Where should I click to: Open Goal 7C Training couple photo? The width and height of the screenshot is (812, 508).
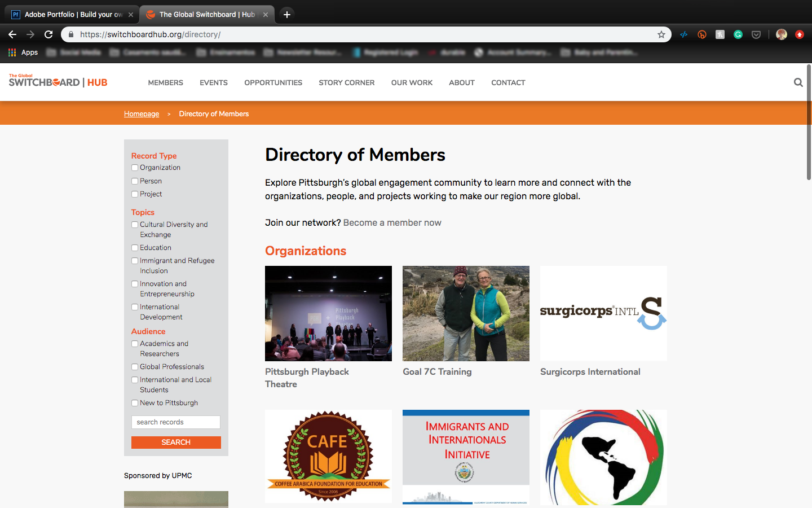(466, 313)
